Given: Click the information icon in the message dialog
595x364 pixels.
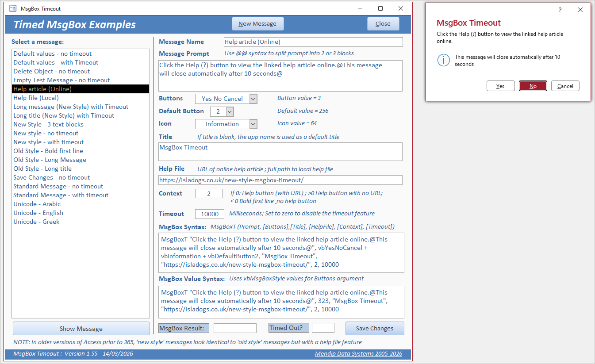Looking at the screenshot, I should [x=443, y=61].
